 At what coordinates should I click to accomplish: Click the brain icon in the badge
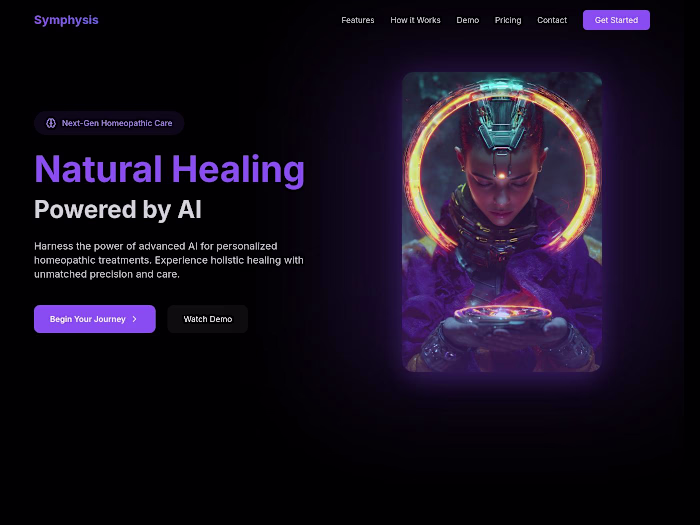51,123
